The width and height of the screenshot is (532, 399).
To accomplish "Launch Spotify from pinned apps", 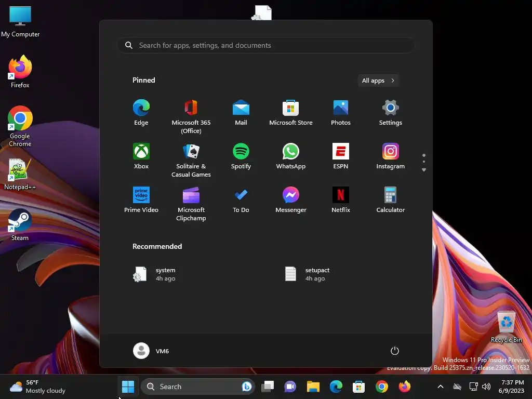I will pos(241,156).
